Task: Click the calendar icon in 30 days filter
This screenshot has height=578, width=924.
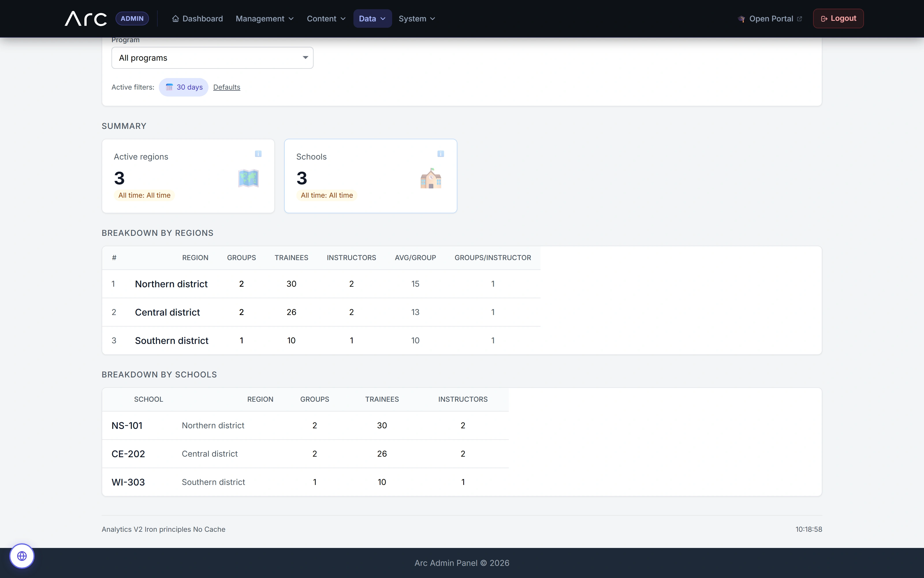Action: (x=169, y=87)
